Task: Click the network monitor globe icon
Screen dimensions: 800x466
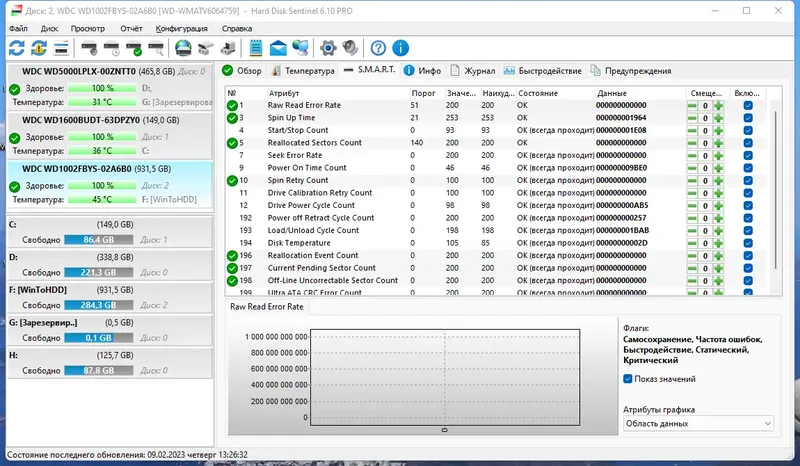Action: tap(301, 48)
